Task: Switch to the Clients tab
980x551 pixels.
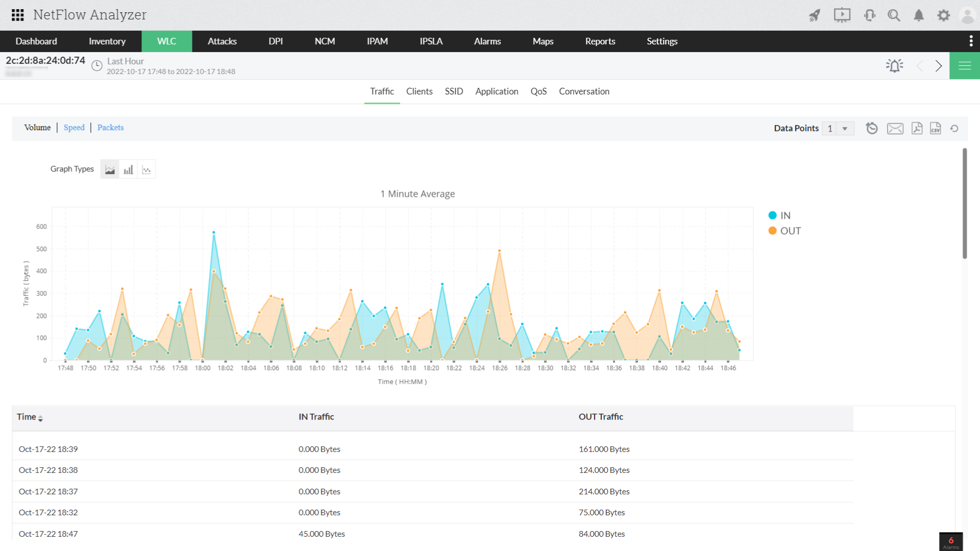Action: click(x=420, y=91)
